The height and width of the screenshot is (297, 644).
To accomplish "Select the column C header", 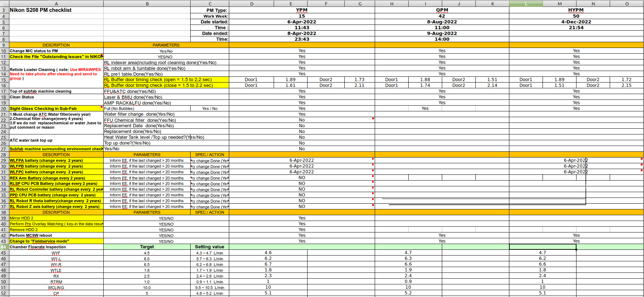I will 210,4.
